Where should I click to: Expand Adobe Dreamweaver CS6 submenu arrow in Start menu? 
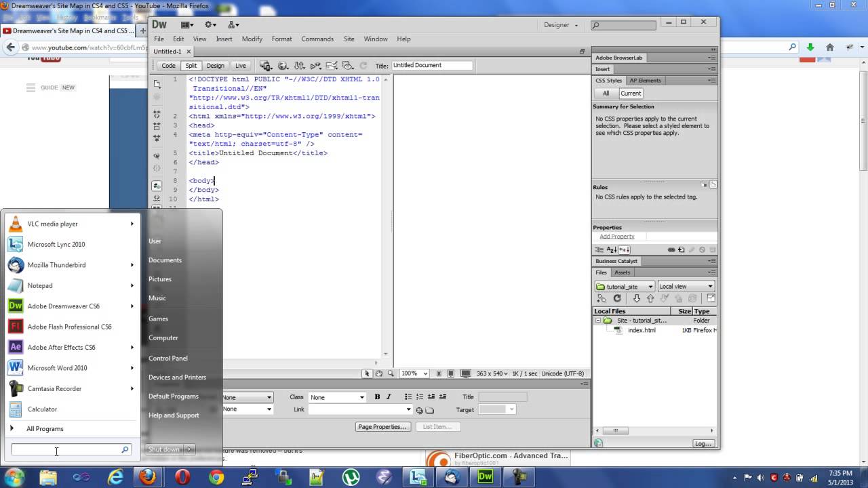click(x=132, y=306)
